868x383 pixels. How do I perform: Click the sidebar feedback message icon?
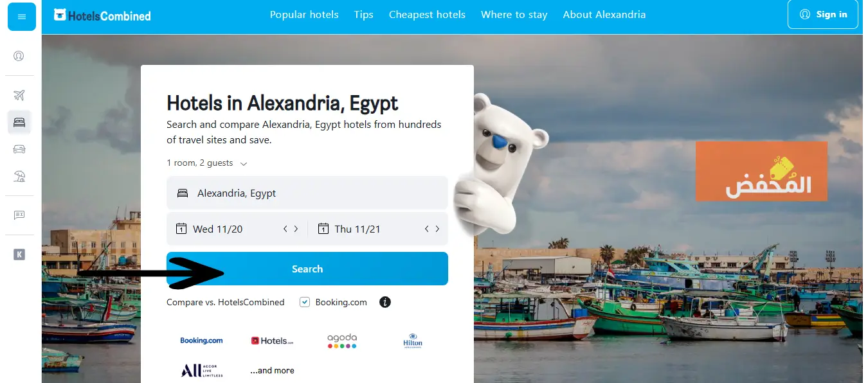click(x=19, y=215)
